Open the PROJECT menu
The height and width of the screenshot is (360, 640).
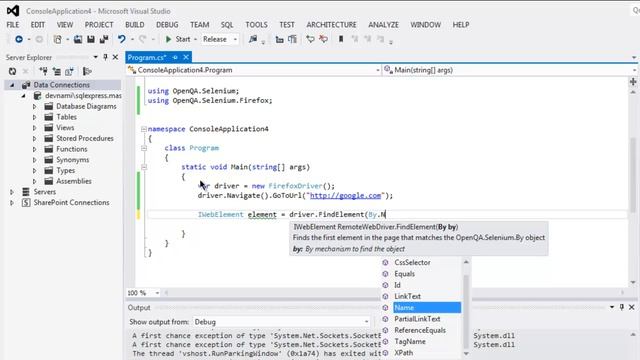99,25
